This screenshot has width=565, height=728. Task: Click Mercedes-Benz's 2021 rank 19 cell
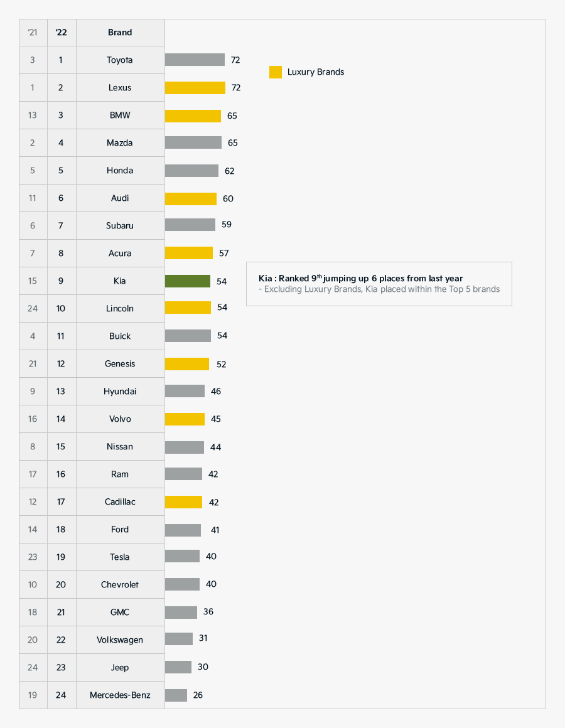coord(33,695)
